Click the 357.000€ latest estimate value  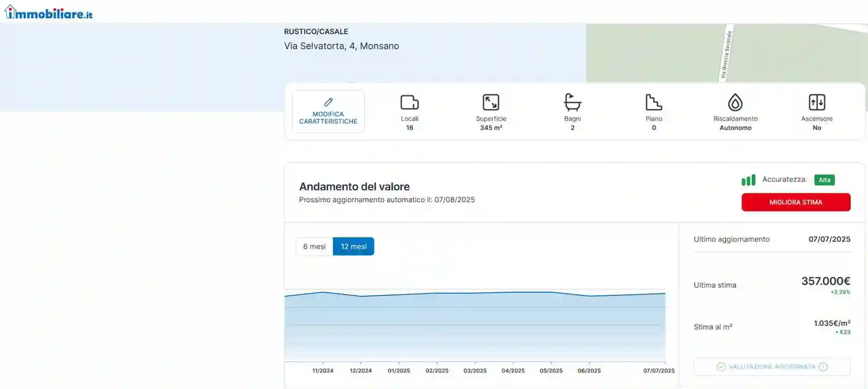click(x=826, y=281)
